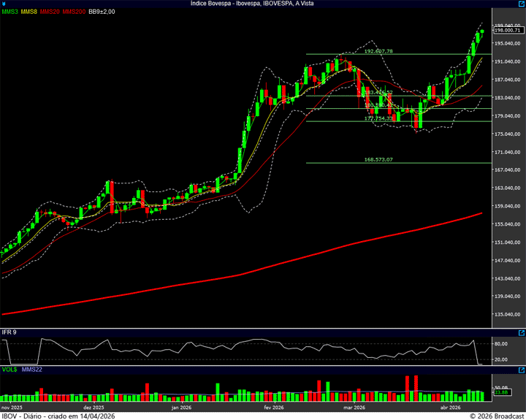Click the MMS200 indicator label
526x420 pixels.
pos(74,12)
